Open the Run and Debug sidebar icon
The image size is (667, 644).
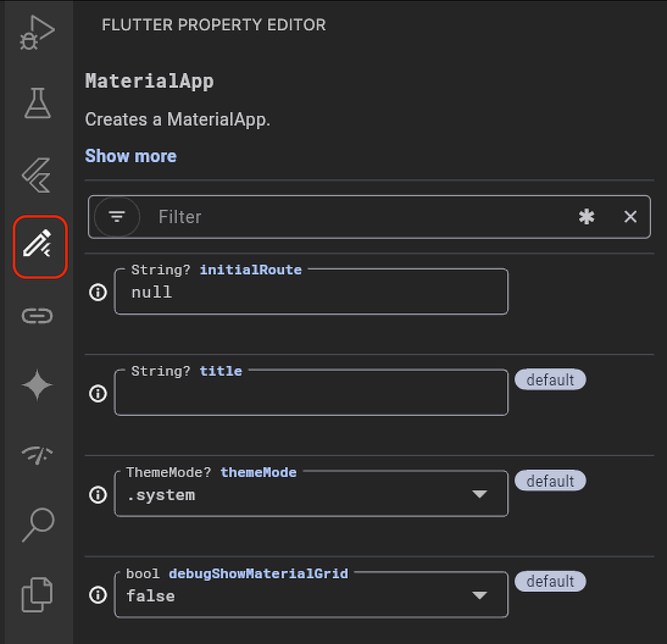(37, 33)
